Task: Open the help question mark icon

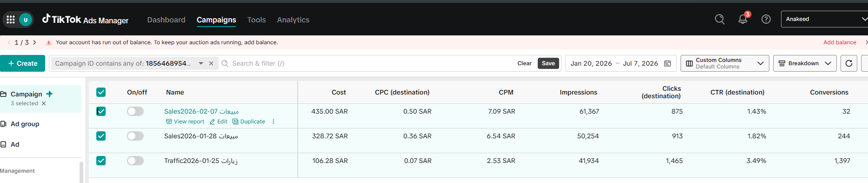Action: pos(766,19)
